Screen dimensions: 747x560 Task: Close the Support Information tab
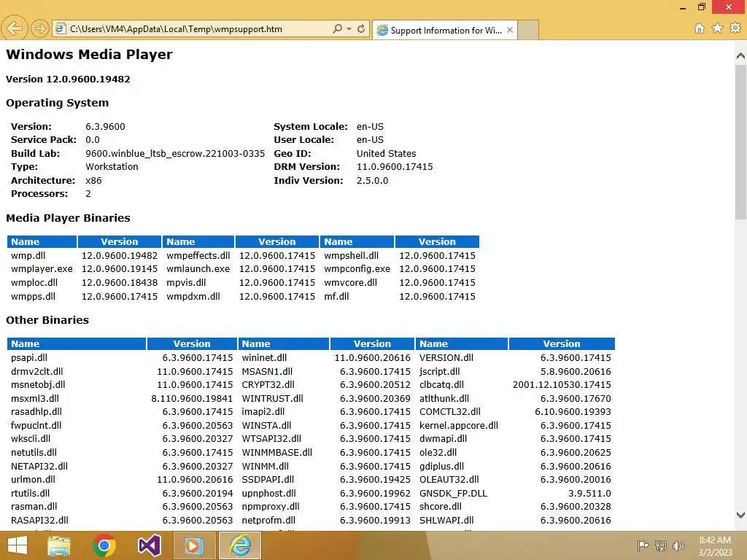[510, 30]
